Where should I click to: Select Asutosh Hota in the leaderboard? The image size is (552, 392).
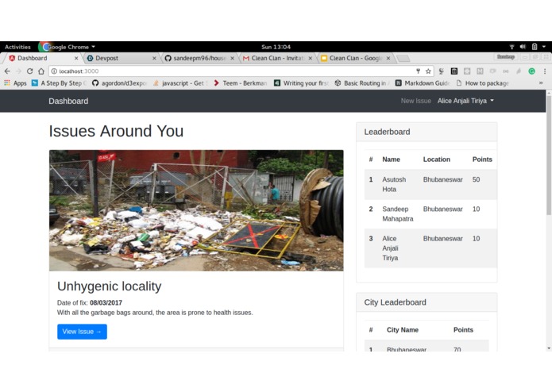tap(394, 185)
